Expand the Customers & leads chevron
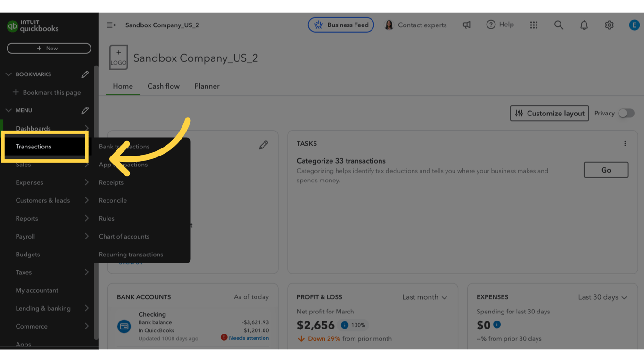 (x=87, y=200)
